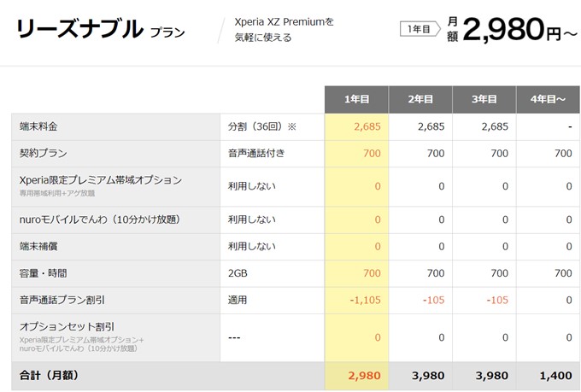
Task: Toggle 利用しない for 端末補償 row
Action: [x=252, y=246]
